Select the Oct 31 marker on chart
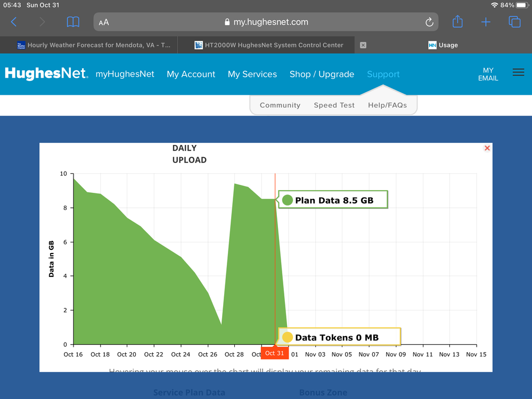The image size is (532, 399). (274, 353)
